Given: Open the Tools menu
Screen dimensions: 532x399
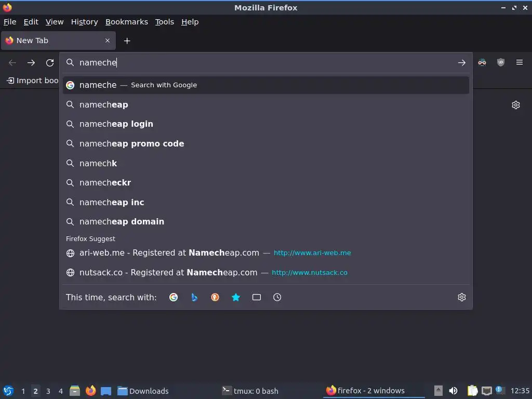Looking at the screenshot, I should [x=165, y=22].
